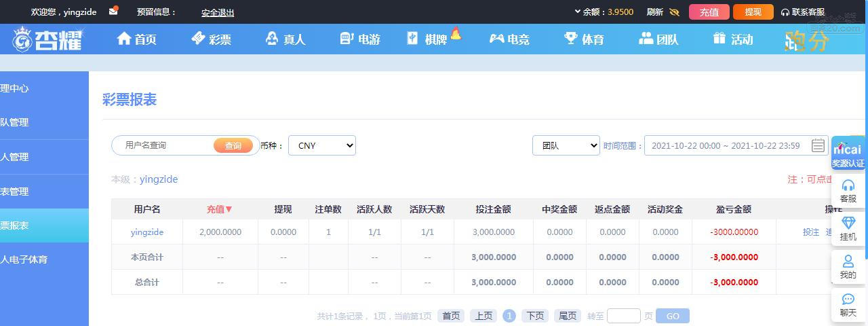Open 我的 profile floating icon

pos(848,268)
